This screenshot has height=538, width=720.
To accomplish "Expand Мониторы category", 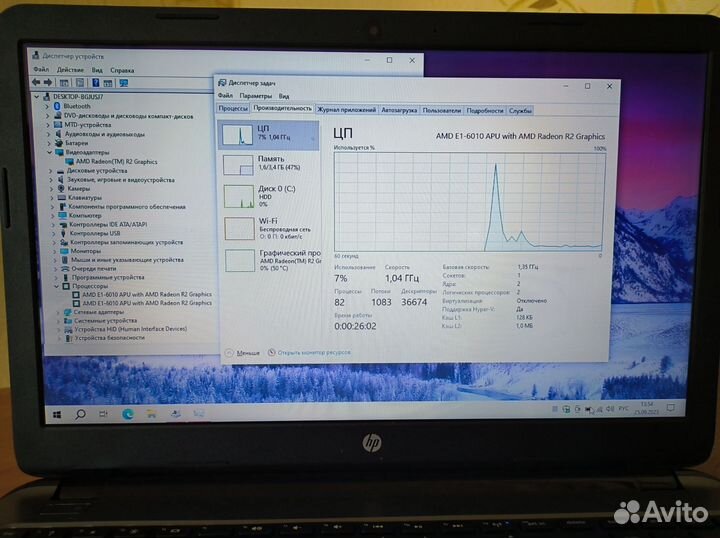I will pyautogui.click(x=54, y=251).
